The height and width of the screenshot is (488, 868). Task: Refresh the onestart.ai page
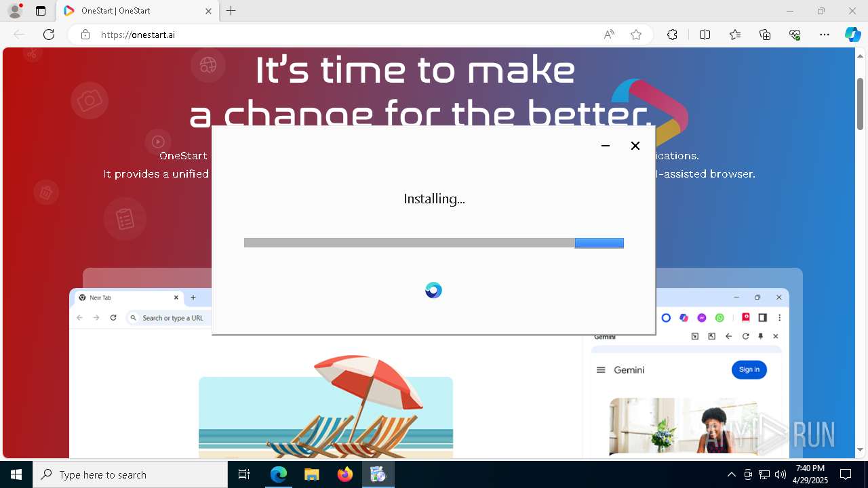49,35
